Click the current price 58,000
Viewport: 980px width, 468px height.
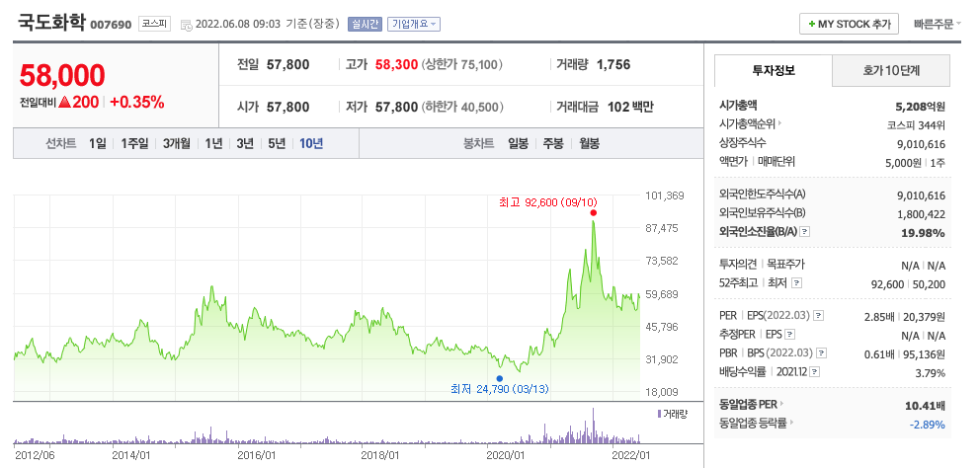(x=62, y=75)
